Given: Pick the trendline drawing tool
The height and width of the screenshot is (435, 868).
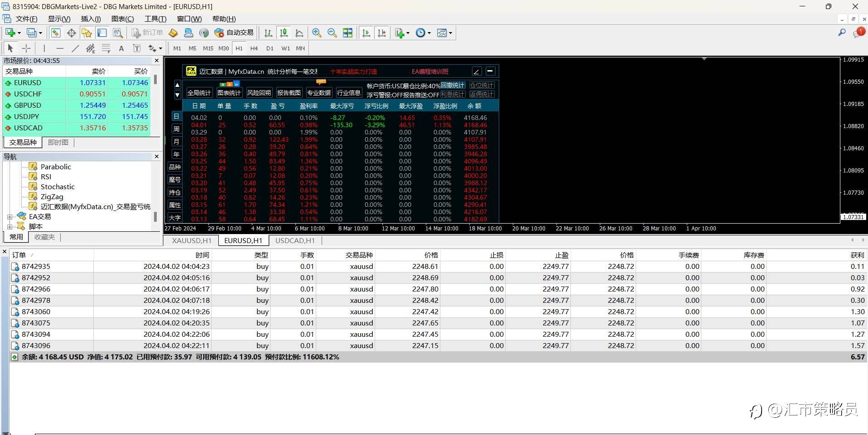Looking at the screenshot, I should tap(75, 48).
